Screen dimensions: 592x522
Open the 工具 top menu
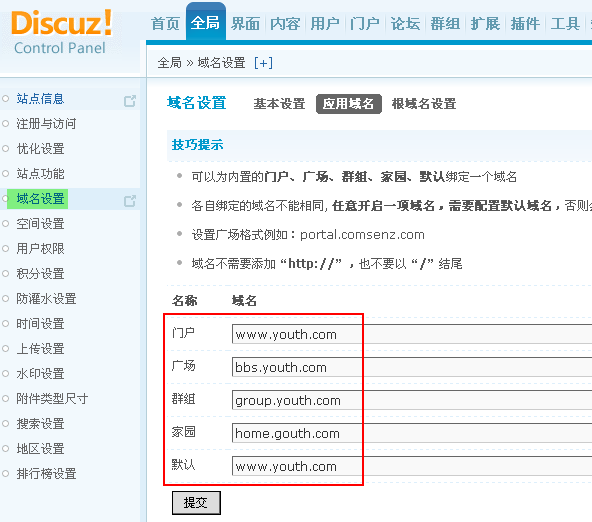tap(565, 23)
